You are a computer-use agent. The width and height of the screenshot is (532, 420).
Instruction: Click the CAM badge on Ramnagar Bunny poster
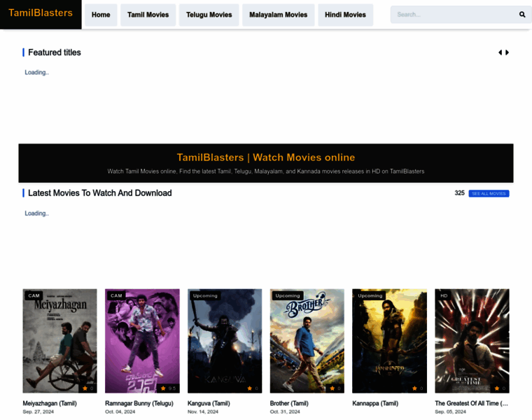pos(116,295)
